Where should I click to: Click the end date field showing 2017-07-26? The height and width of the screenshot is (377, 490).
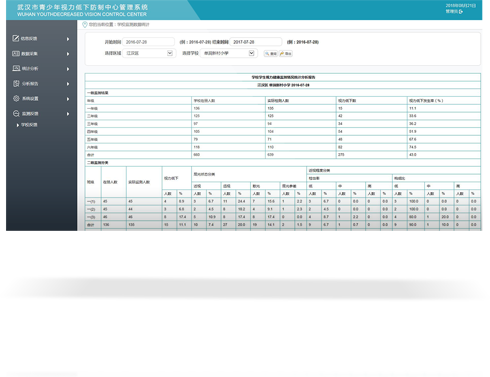tap(256, 42)
